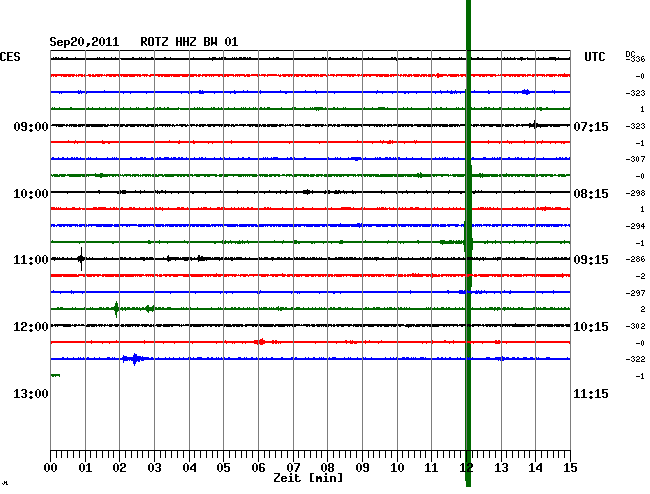This screenshot has width=650, height=494.
Task: Select the green spike near minute 02
Action: point(116,309)
